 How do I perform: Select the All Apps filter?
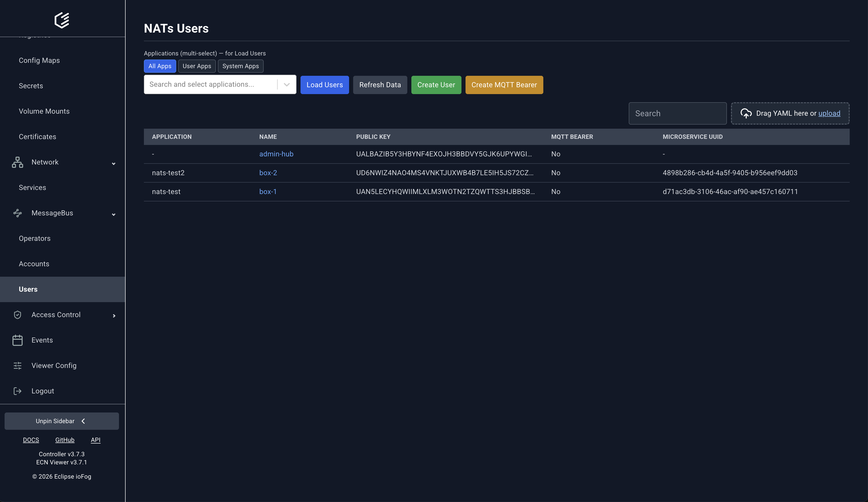tap(159, 66)
